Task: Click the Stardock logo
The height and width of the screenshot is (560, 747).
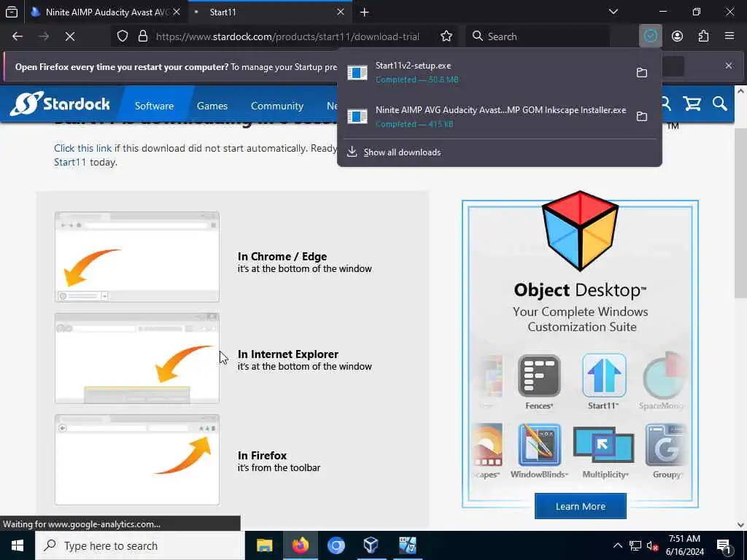Action: point(60,104)
